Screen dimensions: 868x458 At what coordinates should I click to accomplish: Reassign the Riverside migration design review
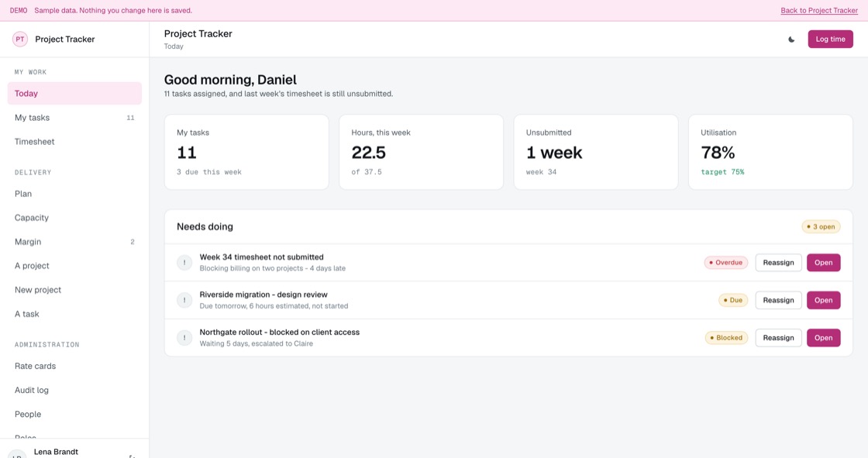[778, 300]
